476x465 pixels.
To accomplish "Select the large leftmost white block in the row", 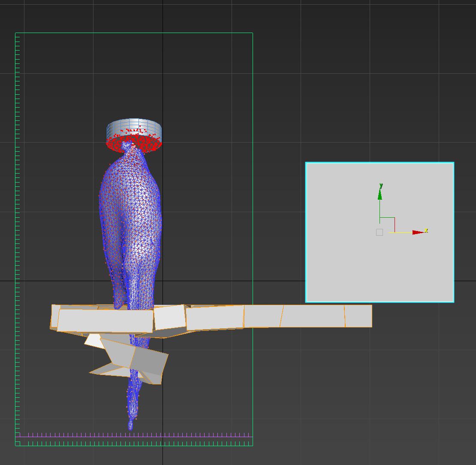I will [105, 321].
